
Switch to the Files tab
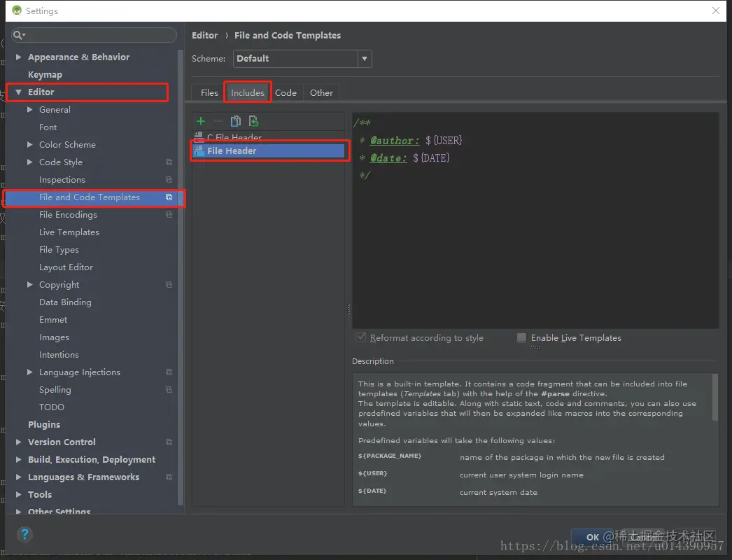point(209,92)
